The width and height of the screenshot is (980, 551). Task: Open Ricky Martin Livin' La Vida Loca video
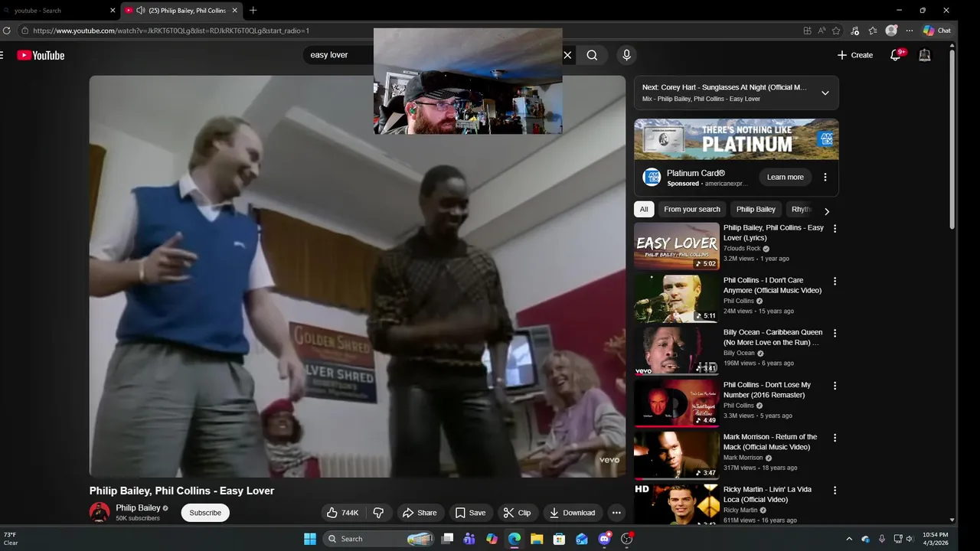(x=767, y=494)
